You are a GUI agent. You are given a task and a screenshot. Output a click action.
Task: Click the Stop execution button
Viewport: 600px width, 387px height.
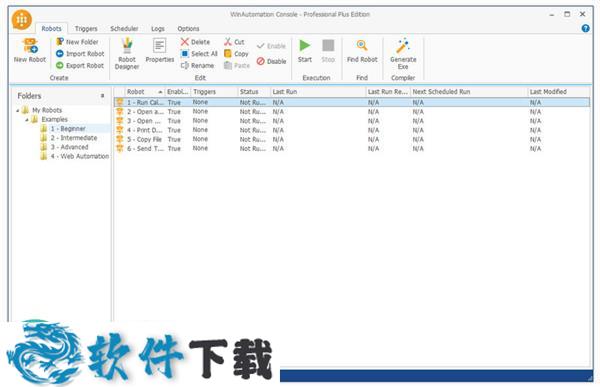tap(328, 51)
